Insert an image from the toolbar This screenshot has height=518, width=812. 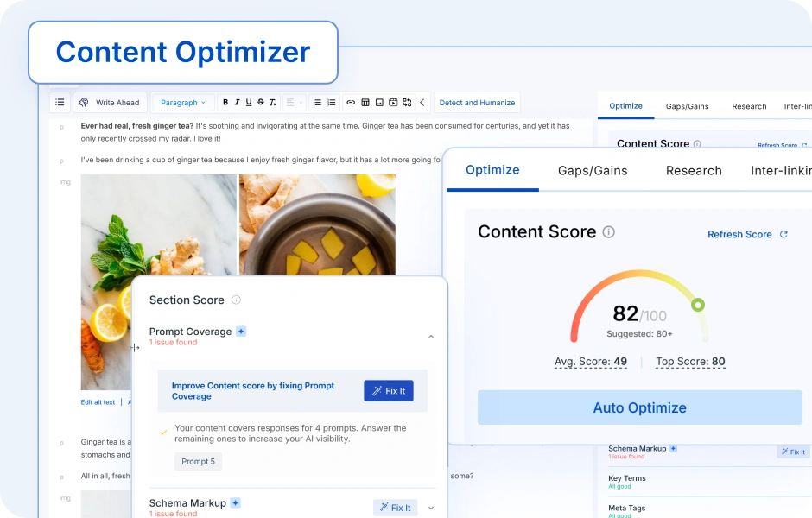(x=379, y=103)
